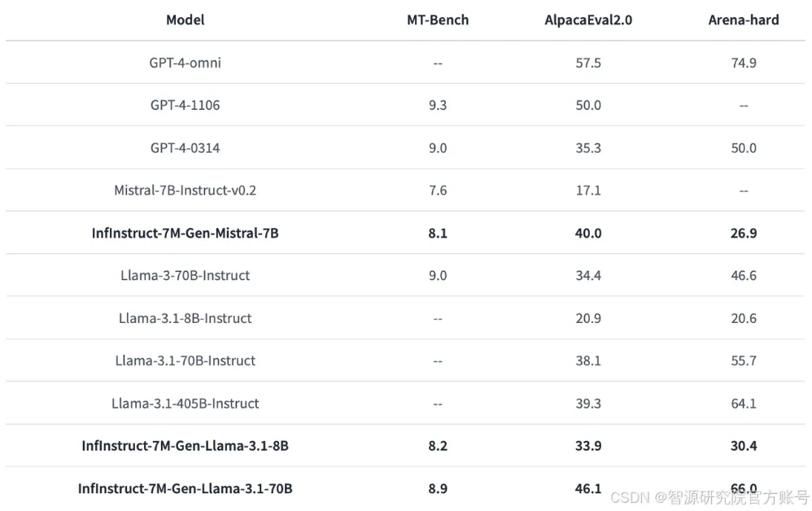
Task: Click the bold InfInstruct-7M-Gen-Mistral-7B row label
Action: 186,233
